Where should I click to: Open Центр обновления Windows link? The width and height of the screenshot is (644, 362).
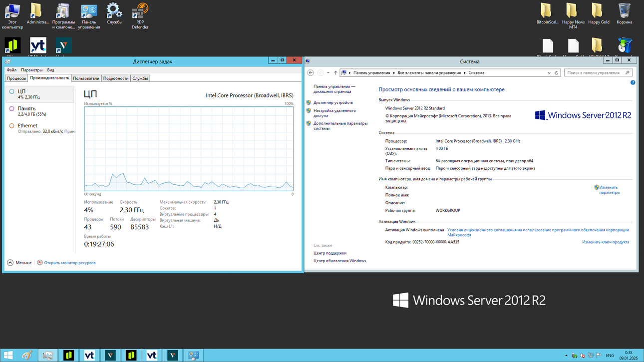(339, 261)
